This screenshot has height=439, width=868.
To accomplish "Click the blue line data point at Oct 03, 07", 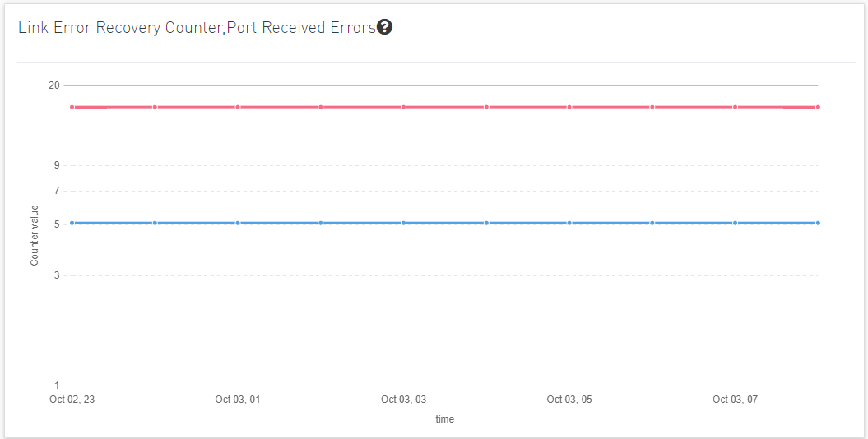I will (736, 223).
